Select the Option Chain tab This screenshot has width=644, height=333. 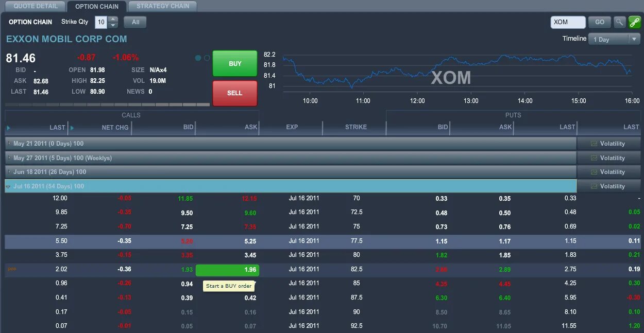(97, 7)
